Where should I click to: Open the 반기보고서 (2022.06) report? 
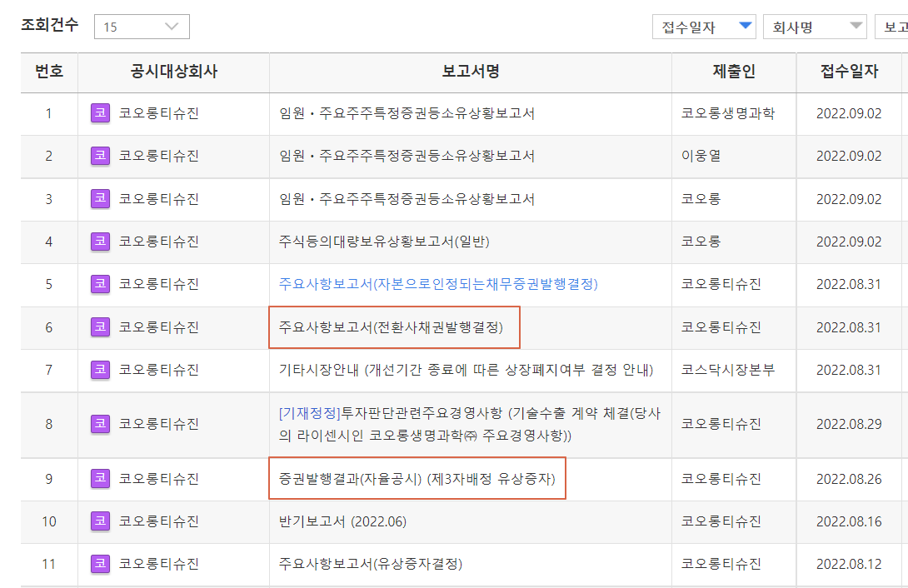point(337,521)
